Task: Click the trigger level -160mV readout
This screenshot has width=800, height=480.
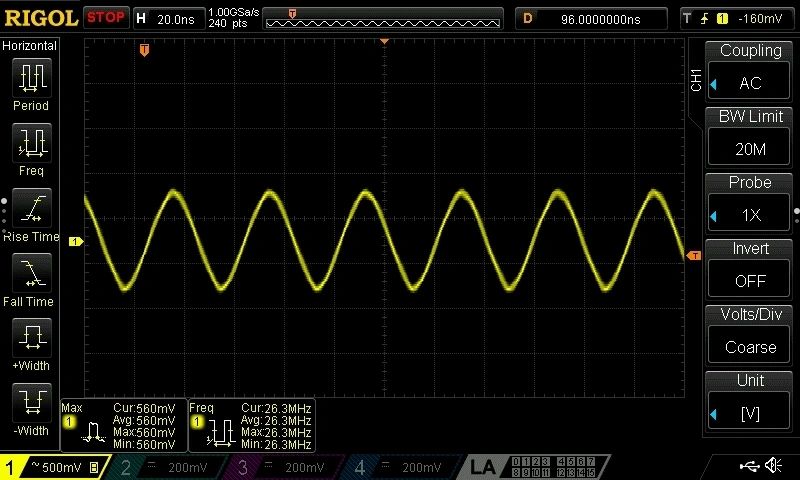Action: coord(760,19)
